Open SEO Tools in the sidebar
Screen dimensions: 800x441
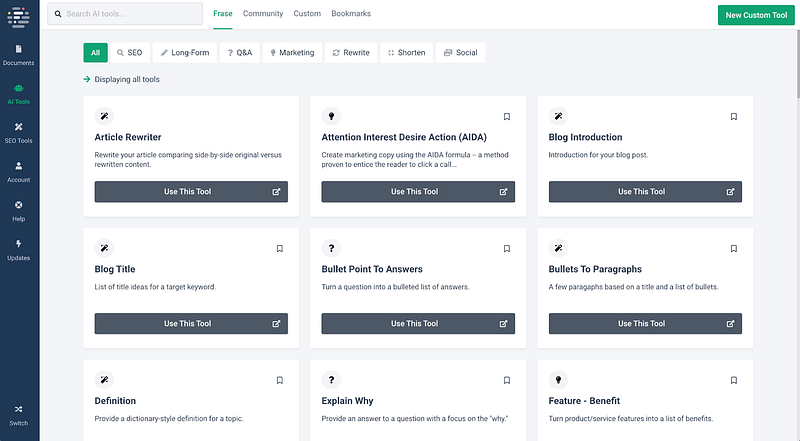pyautogui.click(x=18, y=133)
